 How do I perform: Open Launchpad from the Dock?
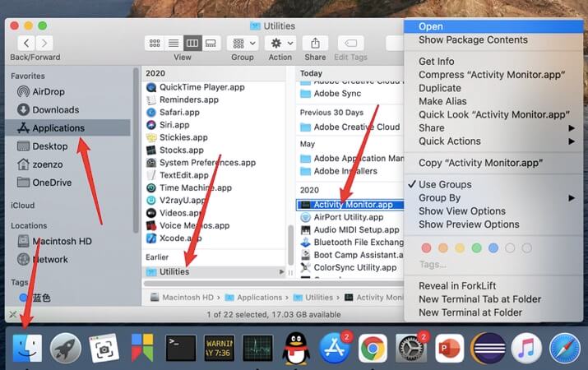[66, 349]
